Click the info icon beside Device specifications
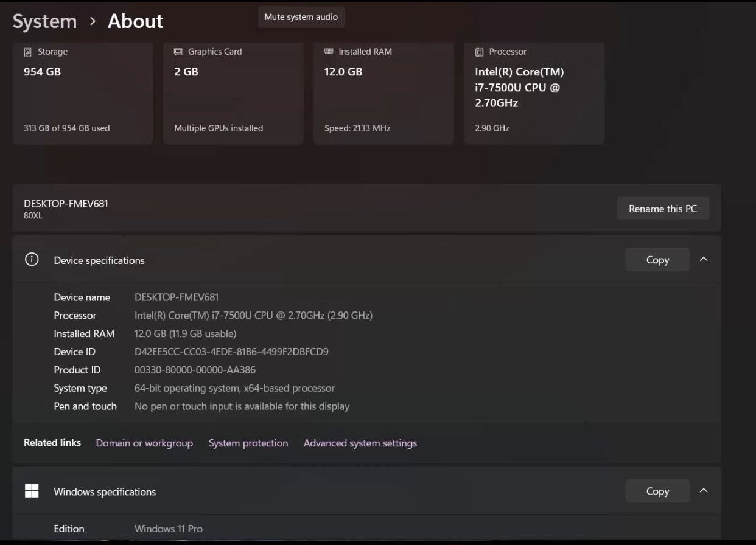This screenshot has height=545, width=756. pyautogui.click(x=32, y=260)
